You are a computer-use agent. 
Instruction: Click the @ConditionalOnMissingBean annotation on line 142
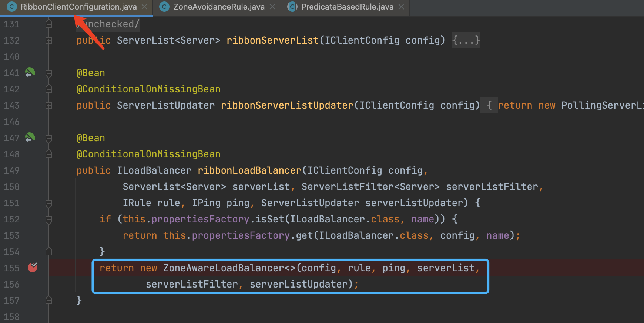[x=148, y=89]
